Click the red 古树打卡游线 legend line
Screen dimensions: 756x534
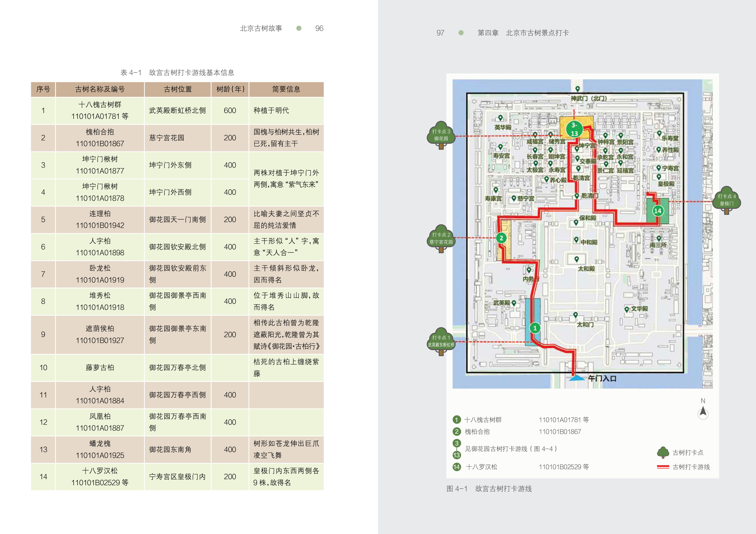(663, 467)
